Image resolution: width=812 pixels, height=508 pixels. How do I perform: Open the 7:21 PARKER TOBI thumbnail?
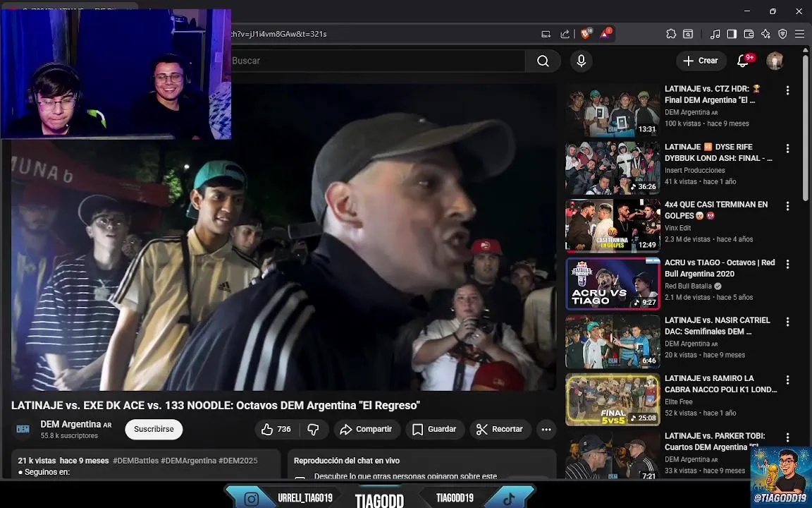[x=613, y=455]
